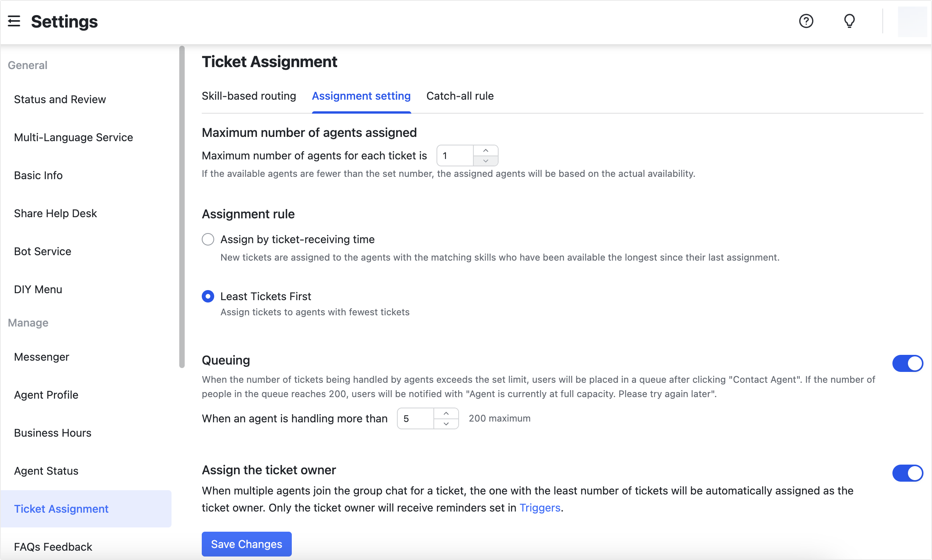Open the hamburger navigation menu
The height and width of the screenshot is (560, 932).
14,21
